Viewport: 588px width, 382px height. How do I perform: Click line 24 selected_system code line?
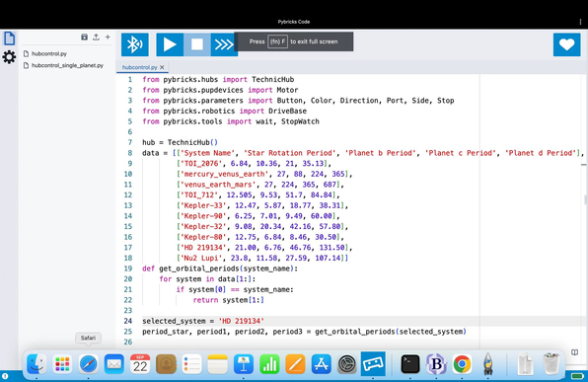click(x=203, y=321)
